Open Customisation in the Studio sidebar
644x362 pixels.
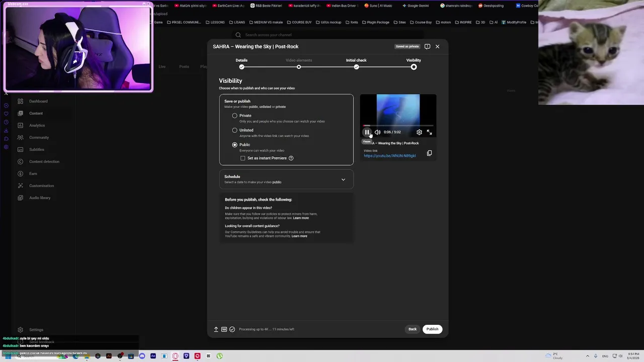pyautogui.click(x=41, y=186)
